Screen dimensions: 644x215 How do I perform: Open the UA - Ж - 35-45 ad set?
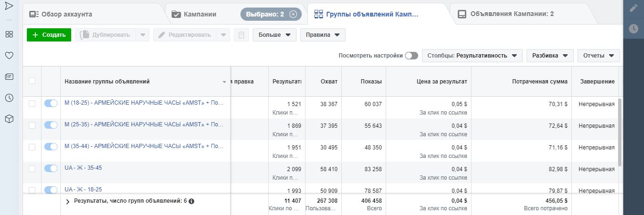(83, 168)
